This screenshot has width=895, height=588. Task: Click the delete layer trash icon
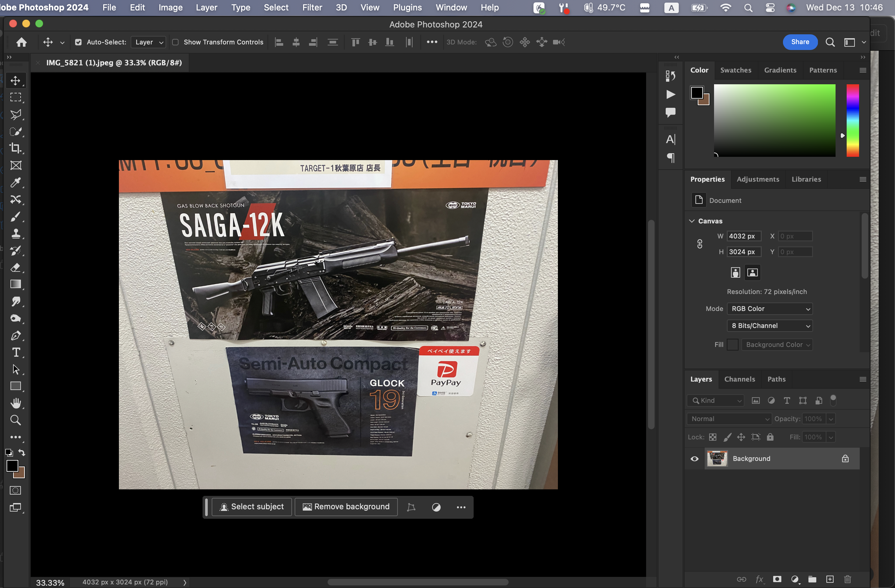coord(847,579)
